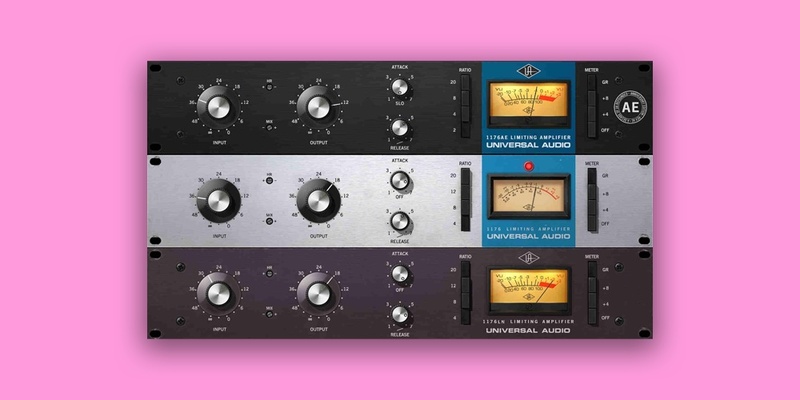Click the 'SLO' label under 1176AE Attack
This screenshot has height=400, width=800.
tap(400, 103)
